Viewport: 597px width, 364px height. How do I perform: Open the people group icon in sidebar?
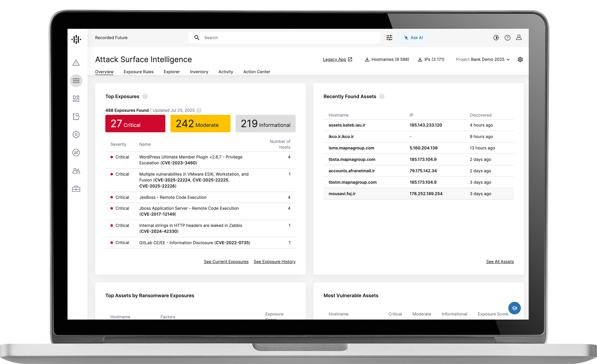(76, 171)
